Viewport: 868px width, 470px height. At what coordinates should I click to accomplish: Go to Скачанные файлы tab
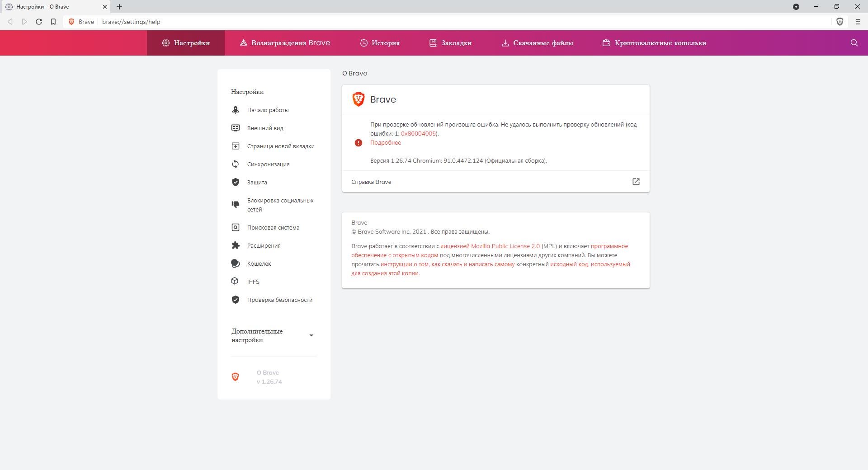pyautogui.click(x=537, y=43)
